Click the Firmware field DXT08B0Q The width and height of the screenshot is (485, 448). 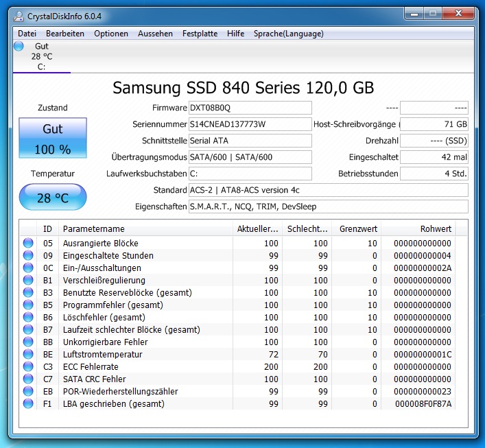pos(250,108)
